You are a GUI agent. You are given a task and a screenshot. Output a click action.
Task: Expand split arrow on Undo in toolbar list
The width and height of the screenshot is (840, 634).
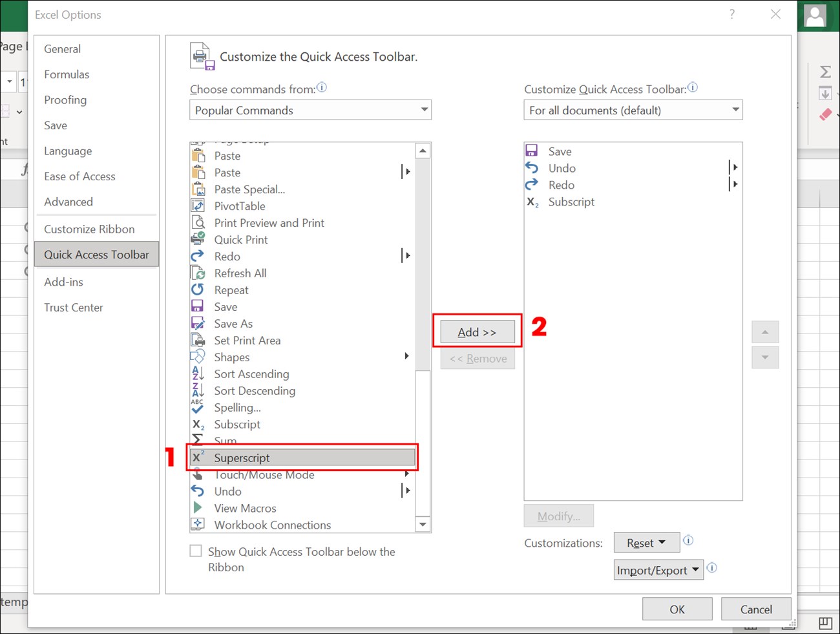coord(734,167)
